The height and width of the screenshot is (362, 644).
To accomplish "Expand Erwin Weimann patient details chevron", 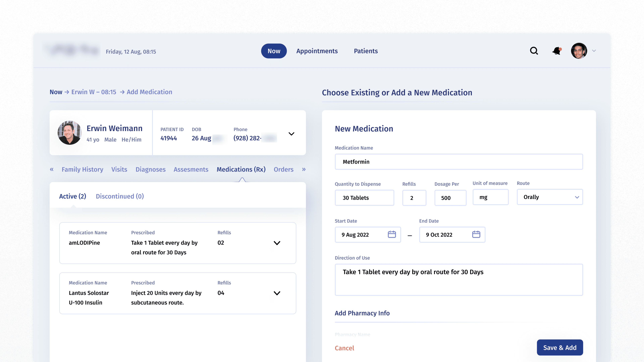I will click(x=291, y=134).
